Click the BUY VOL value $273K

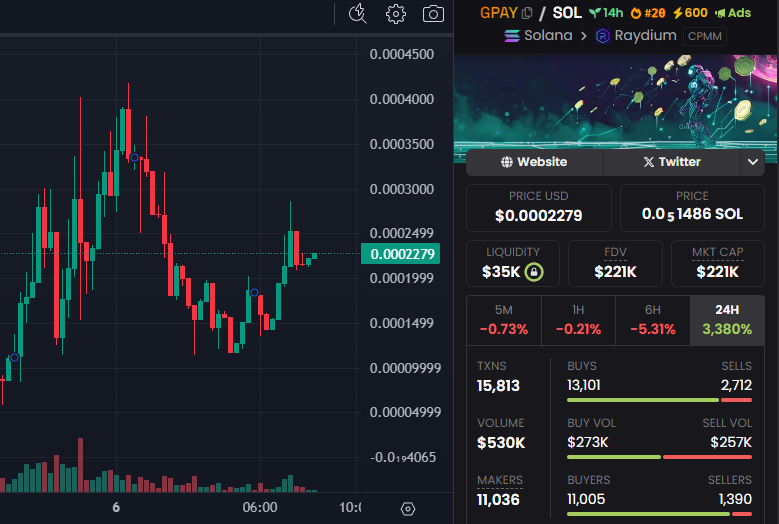588,443
